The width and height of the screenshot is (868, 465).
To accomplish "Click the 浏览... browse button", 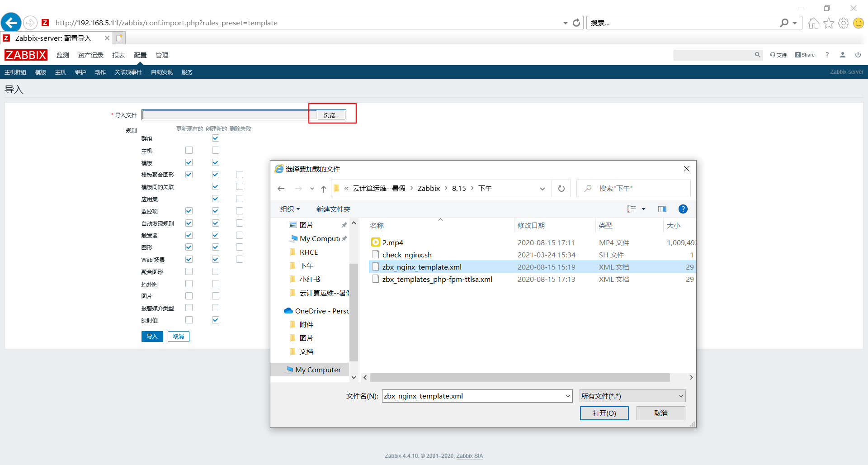I will tap(331, 115).
